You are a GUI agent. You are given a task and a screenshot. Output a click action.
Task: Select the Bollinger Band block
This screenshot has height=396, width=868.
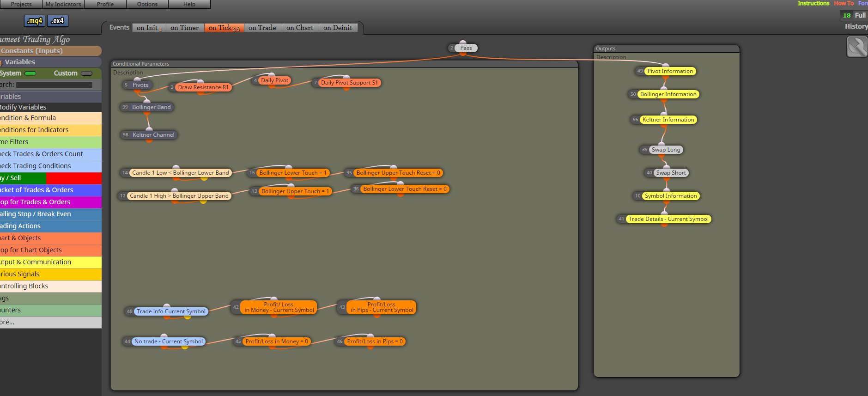pos(152,107)
